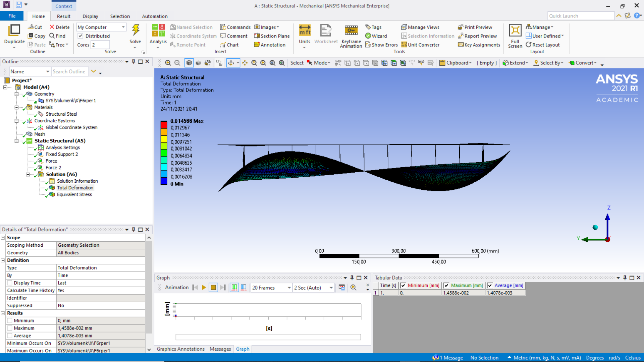
Task: Uncheck Maximum [mm] column in Tabular Data
Action: [446, 286]
